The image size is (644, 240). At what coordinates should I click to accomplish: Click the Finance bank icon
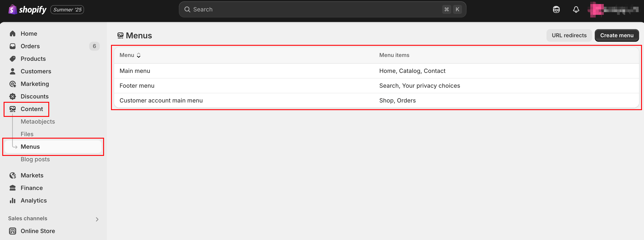coord(13,188)
